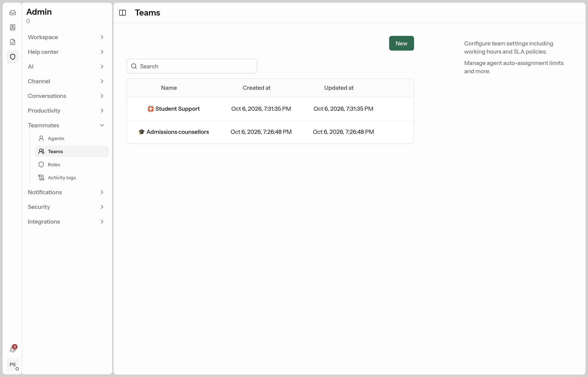The width and height of the screenshot is (588, 377).
Task: Focus the Search teams input field
Action: pos(192,66)
